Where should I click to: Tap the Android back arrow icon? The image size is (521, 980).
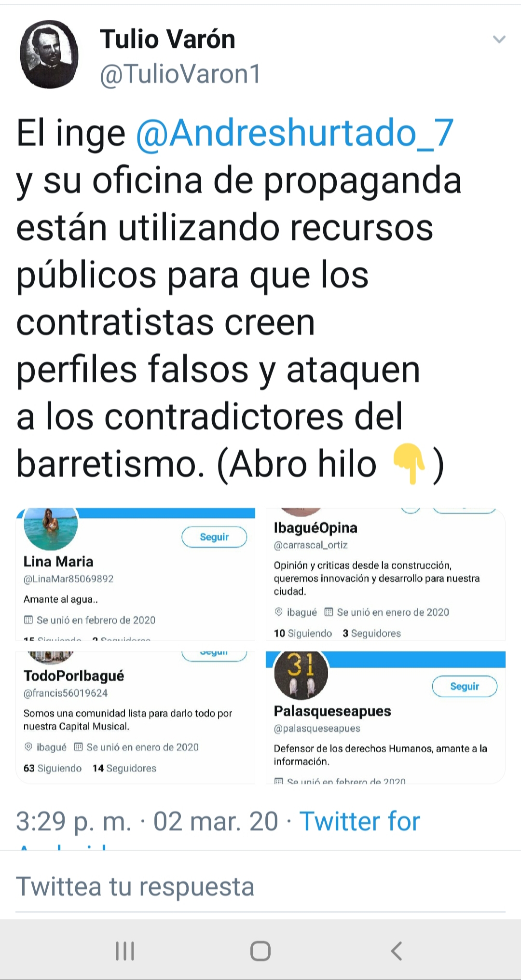pyautogui.click(x=397, y=951)
